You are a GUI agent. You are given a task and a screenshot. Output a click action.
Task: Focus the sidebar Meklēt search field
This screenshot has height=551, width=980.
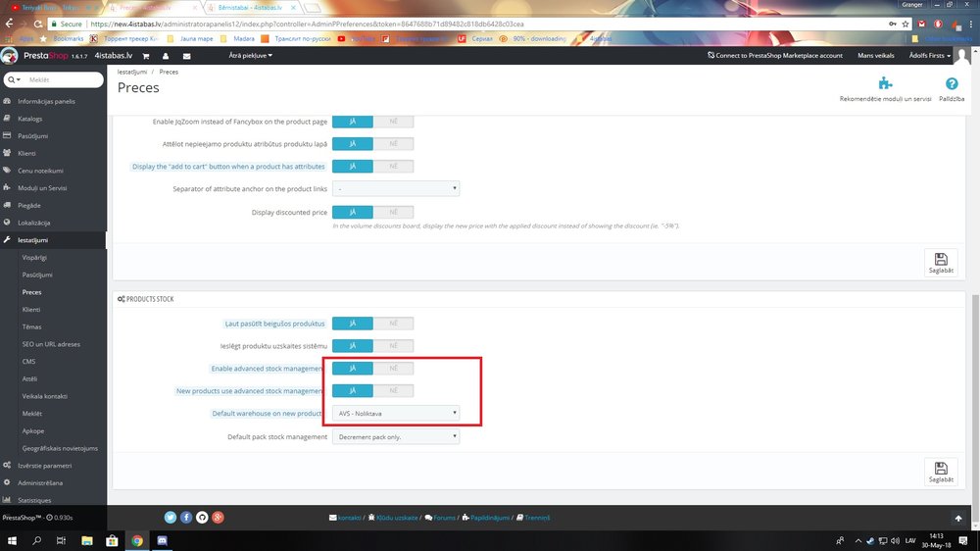(x=63, y=80)
